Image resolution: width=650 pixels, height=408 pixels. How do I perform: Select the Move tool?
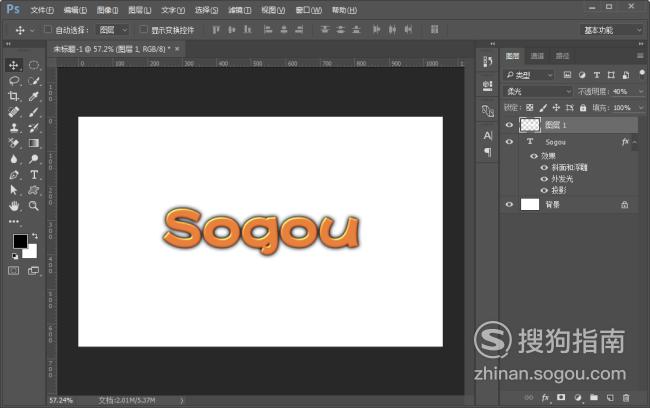coord(13,65)
